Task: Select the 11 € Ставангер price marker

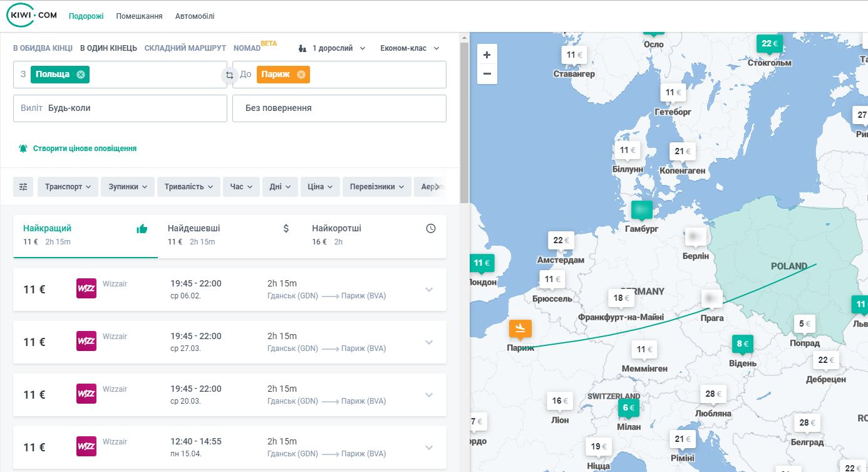Action: [574, 55]
